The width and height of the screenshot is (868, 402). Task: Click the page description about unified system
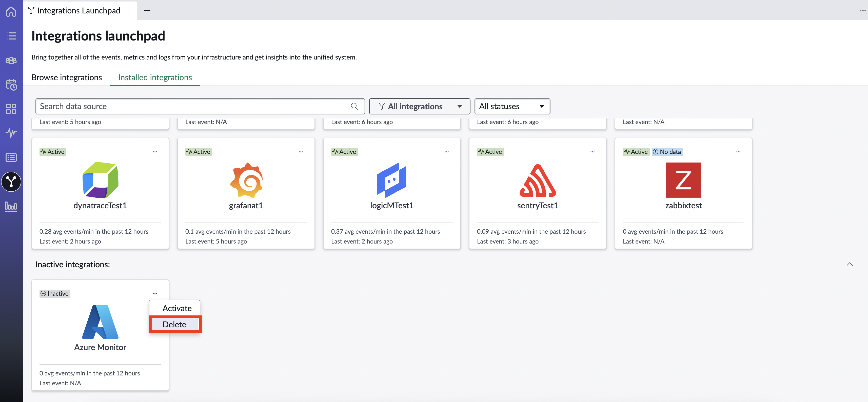click(x=194, y=57)
